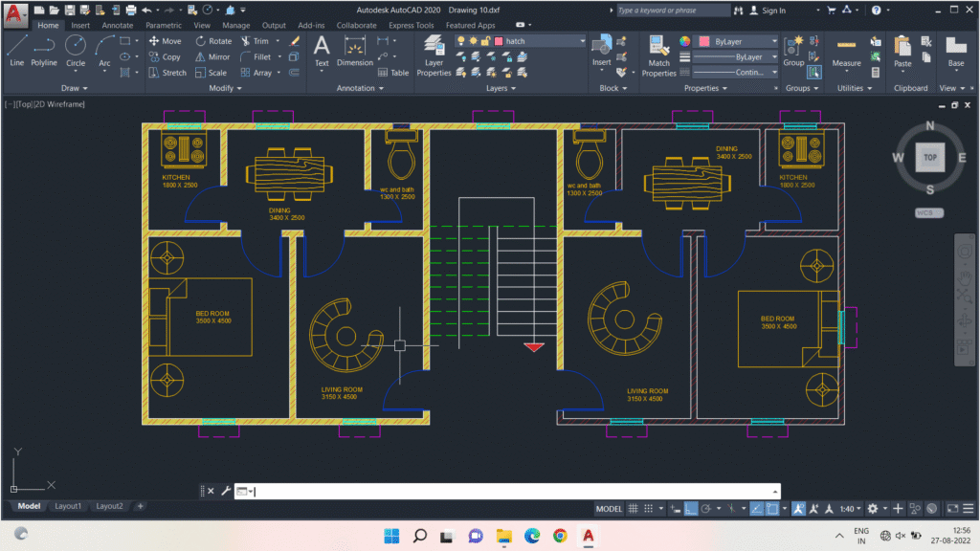Click the Sign In button

[768, 11]
